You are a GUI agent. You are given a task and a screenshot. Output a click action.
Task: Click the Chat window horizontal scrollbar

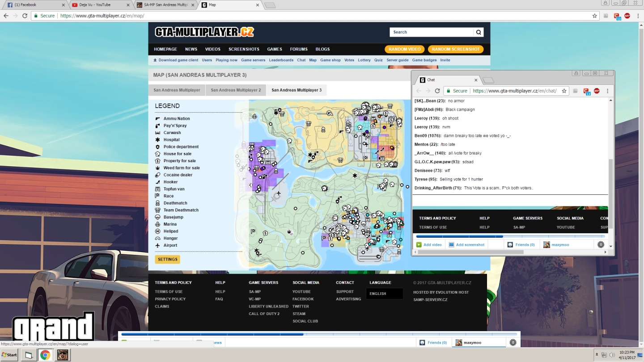click(470, 252)
